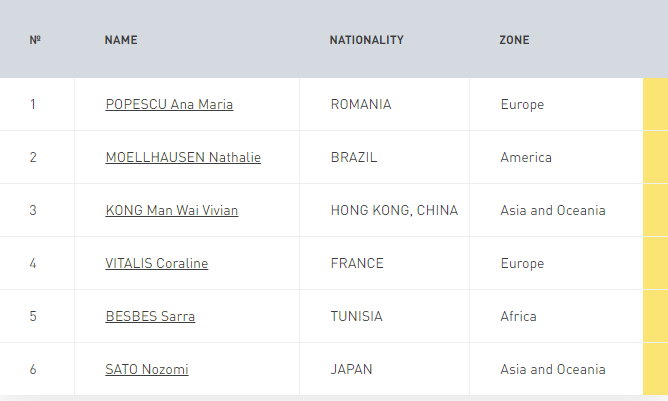Open VITALIS Coraline's profile link
Image resolution: width=668 pixels, height=401 pixels.
[156, 263]
